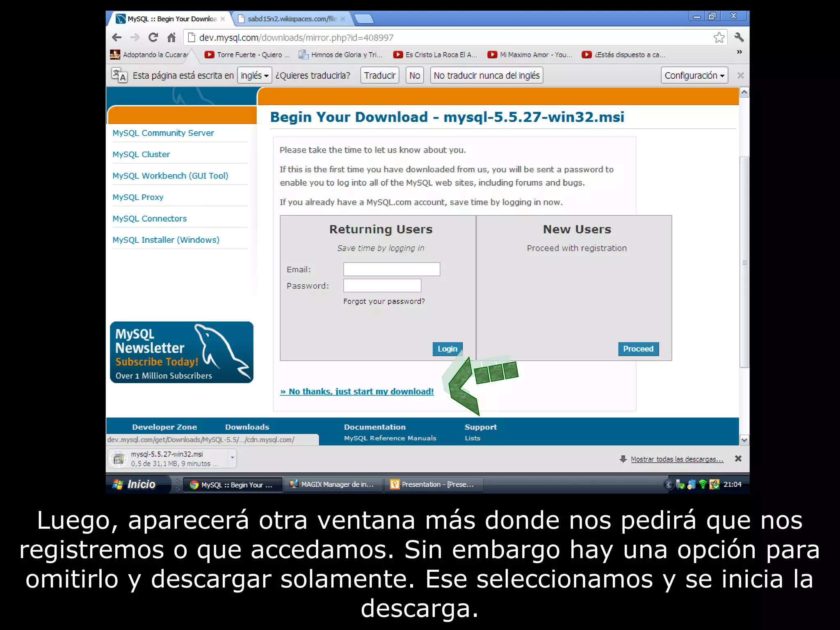Show more bookmarks with double chevron
The image size is (840, 630).
click(739, 52)
